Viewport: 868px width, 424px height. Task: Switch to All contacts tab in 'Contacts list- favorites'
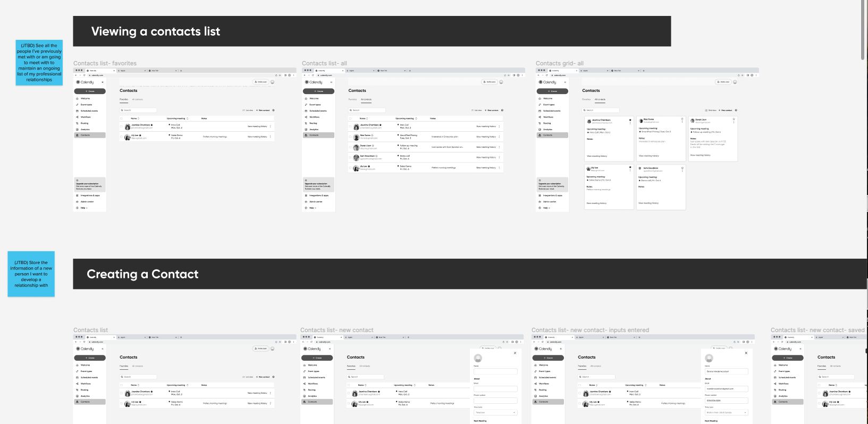138,99
